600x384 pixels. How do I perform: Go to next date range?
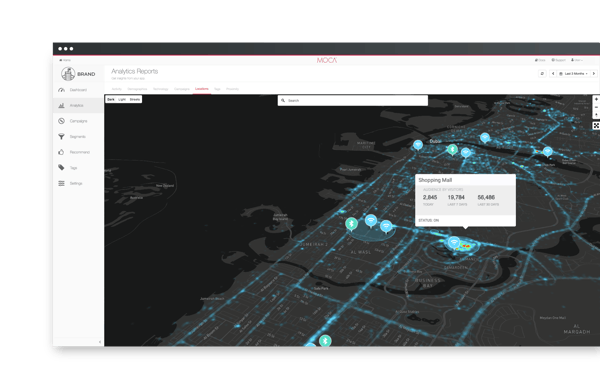point(594,73)
